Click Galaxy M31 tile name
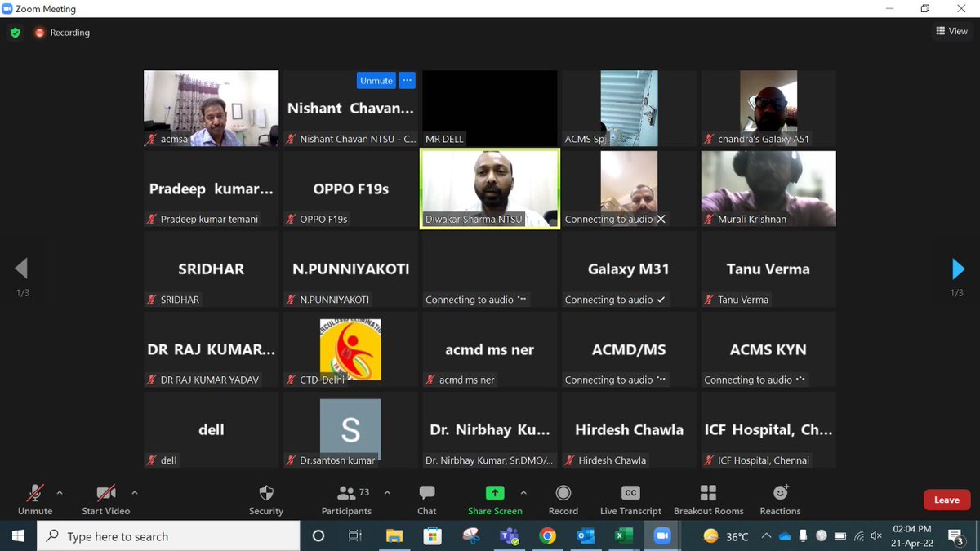 [x=629, y=269]
